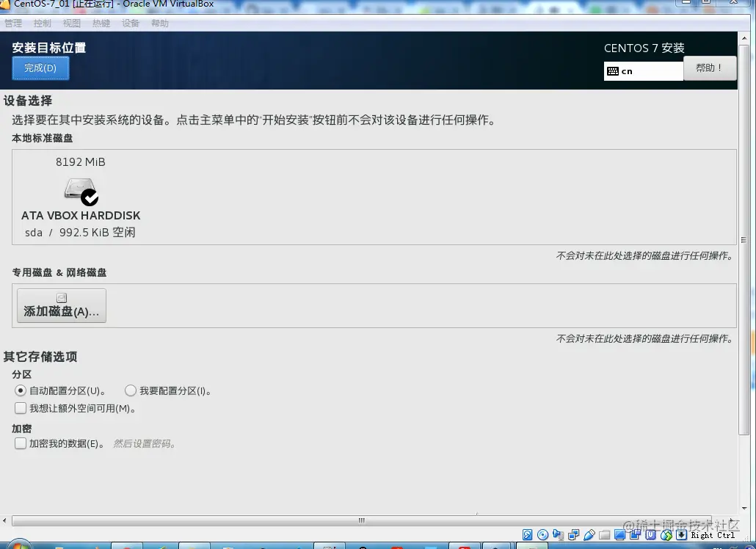This screenshot has height=549, width=756.
Task: Open the 视图 menu
Action: [x=72, y=23]
